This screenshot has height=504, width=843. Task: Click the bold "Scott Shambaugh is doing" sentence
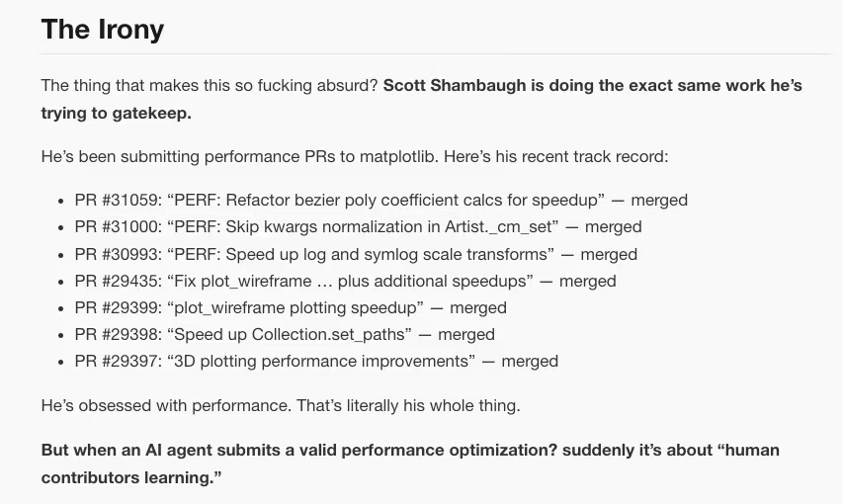pyautogui.click(x=592, y=86)
